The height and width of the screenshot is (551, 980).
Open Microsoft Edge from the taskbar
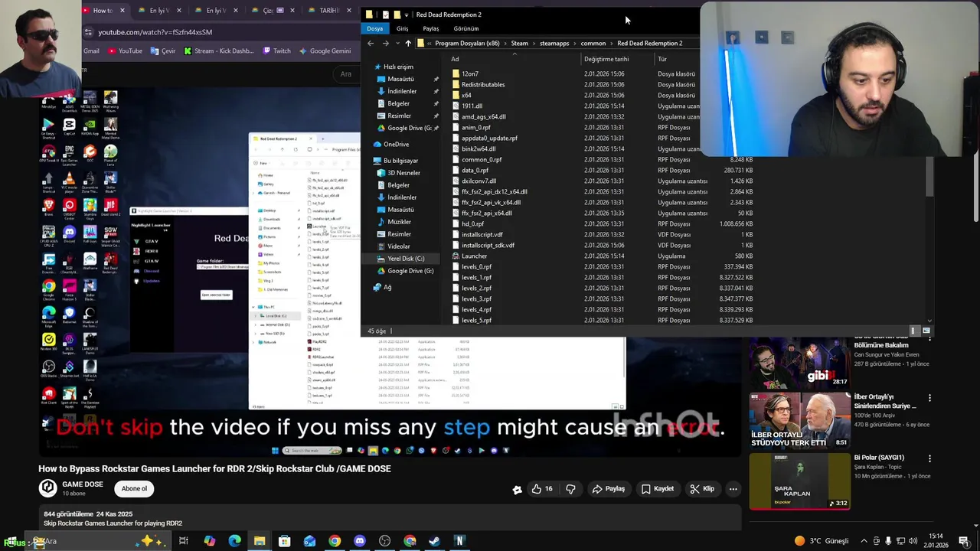click(234, 541)
